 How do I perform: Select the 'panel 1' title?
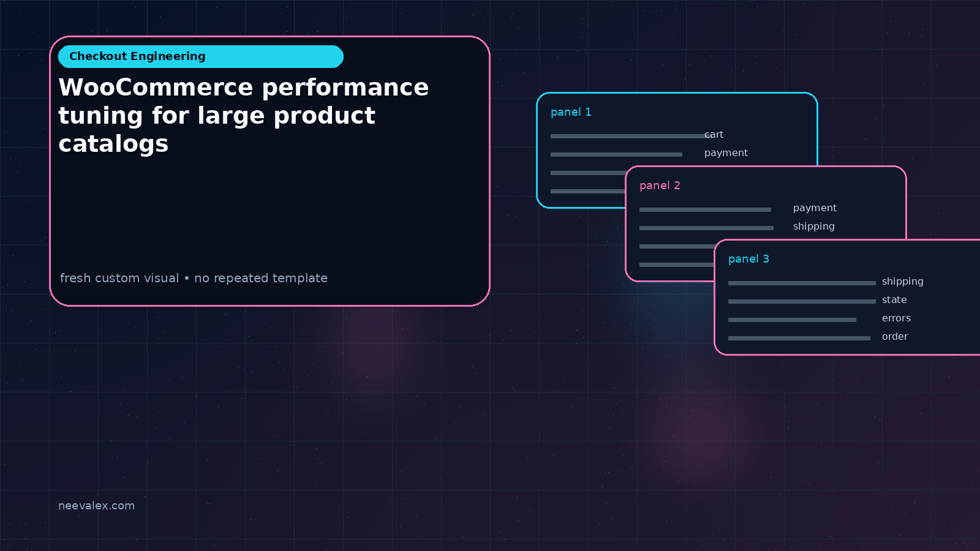pos(571,112)
